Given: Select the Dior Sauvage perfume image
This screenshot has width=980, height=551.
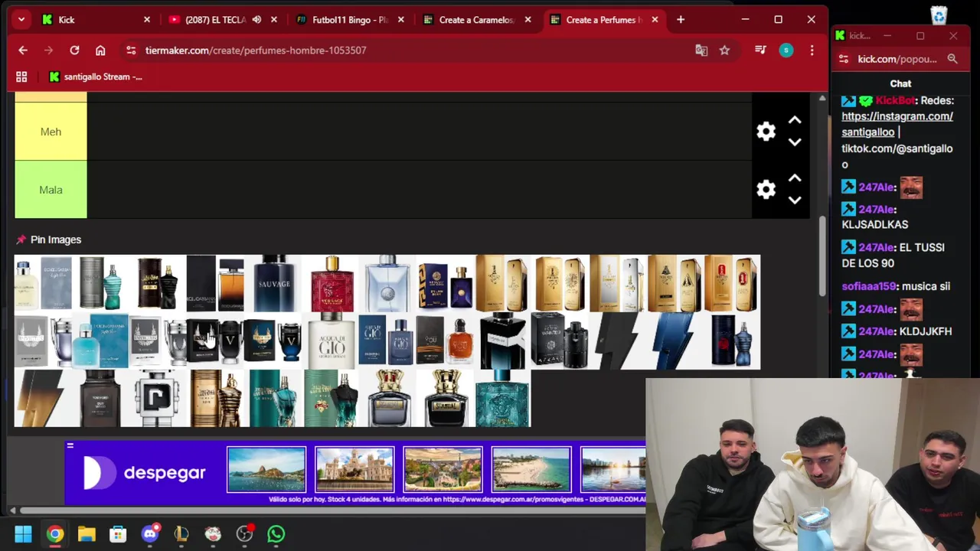Looking at the screenshot, I should (x=273, y=284).
